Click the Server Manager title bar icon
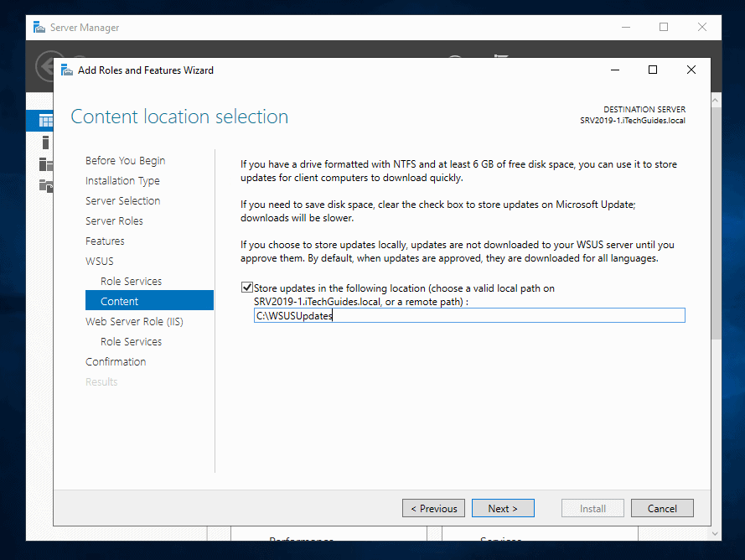 click(x=38, y=27)
